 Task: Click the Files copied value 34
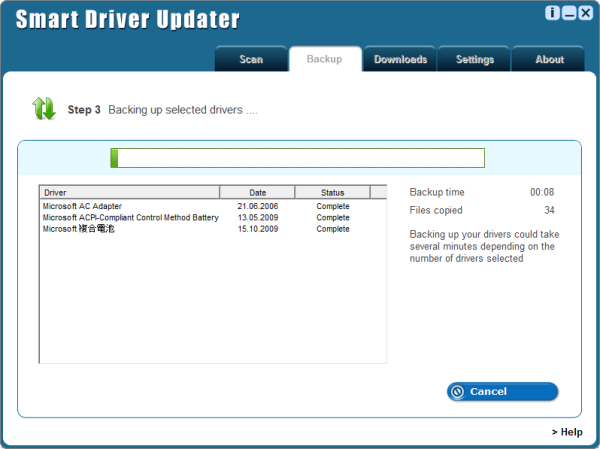pyautogui.click(x=549, y=210)
